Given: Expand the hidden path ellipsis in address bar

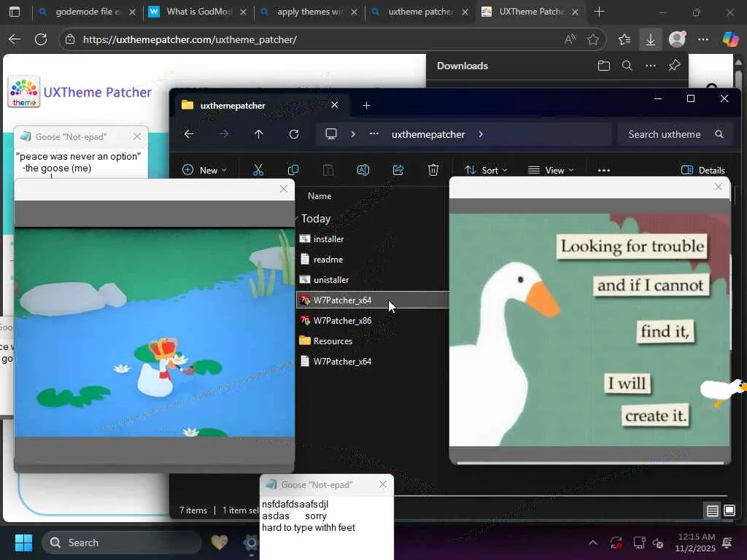Looking at the screenshot, I should [374, 134].
